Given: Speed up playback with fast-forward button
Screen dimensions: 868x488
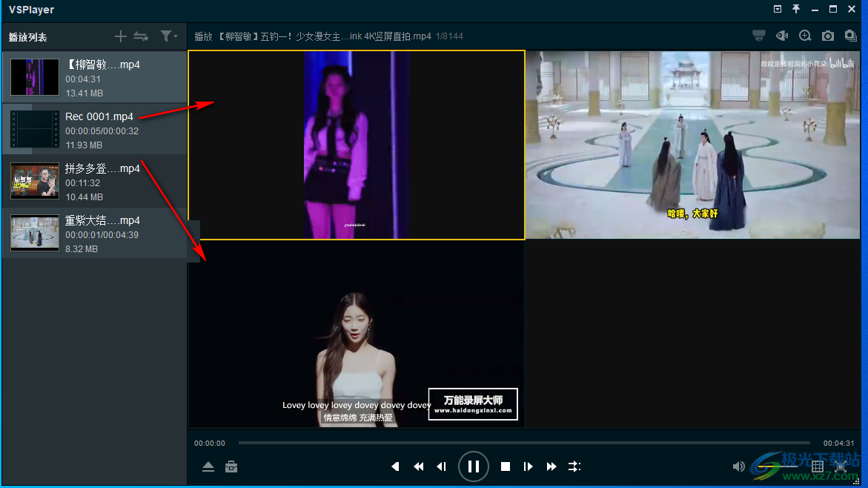Looking at the screenshot, I should point(551,466).
